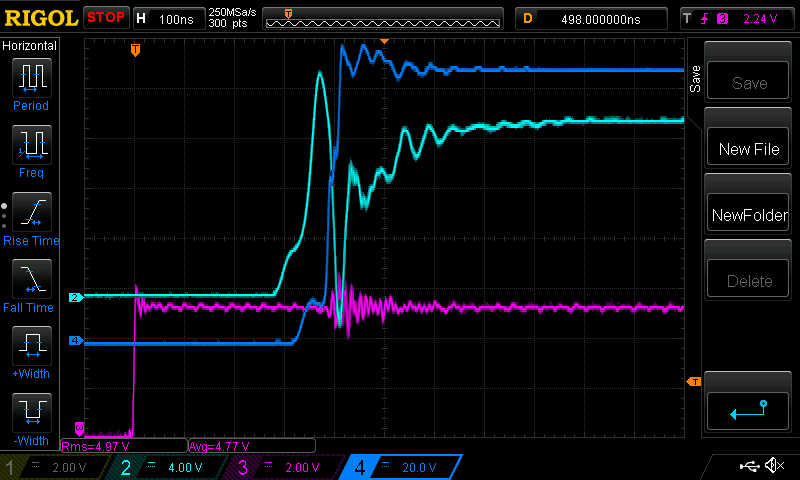Select the Freq measurement icon
Viewport: 800px width, 480px height.
coord(30,150)
